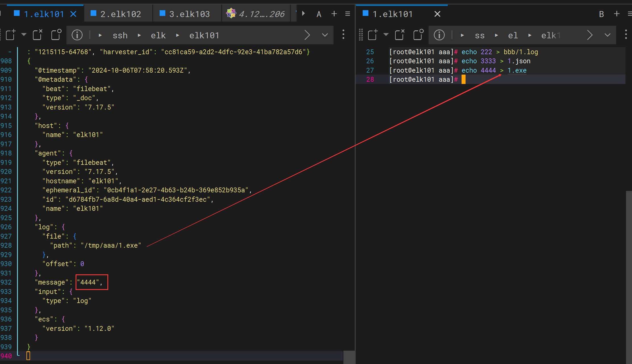Viewport: 632px width, 364px height.
Task: Open the vertical dots menu in right toolbar
Action: 626,34
